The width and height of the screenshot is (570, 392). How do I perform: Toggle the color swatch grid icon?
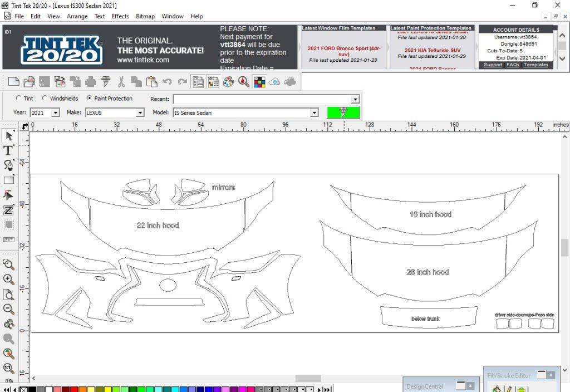point(259,82)
